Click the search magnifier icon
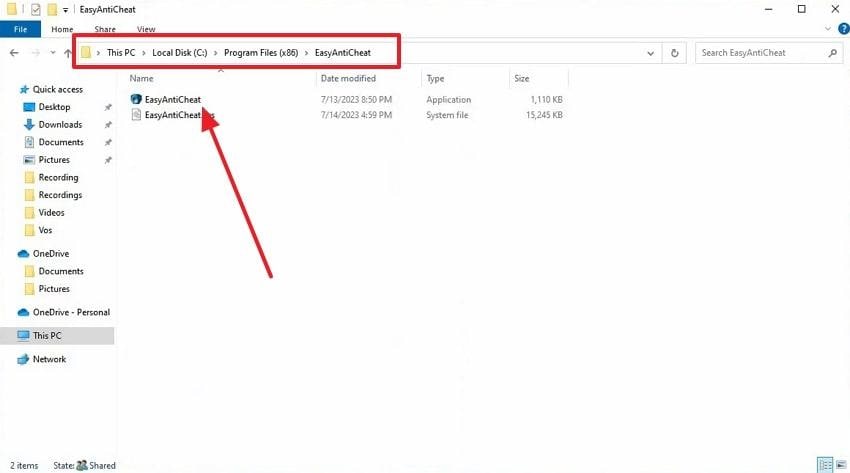Viewport: 850px width, 473px height. point(833,53)
